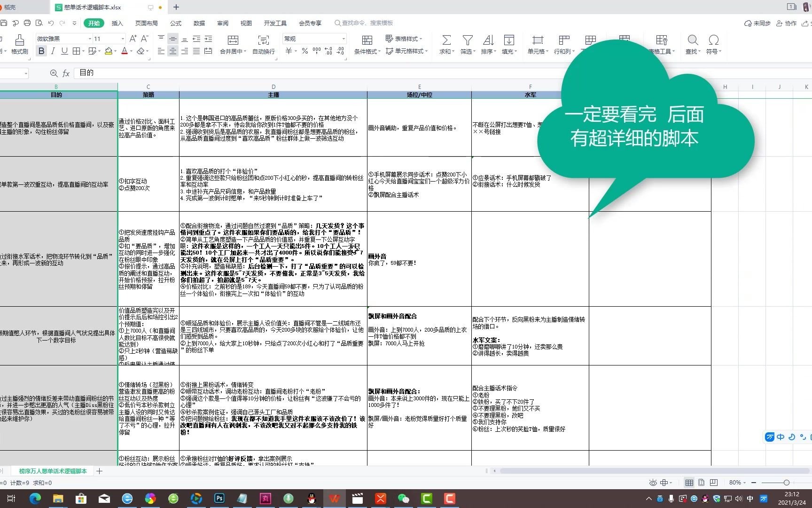Add a new sheet with plus button
This screenshot has height=508, width=812.
(x=100, y=471)
